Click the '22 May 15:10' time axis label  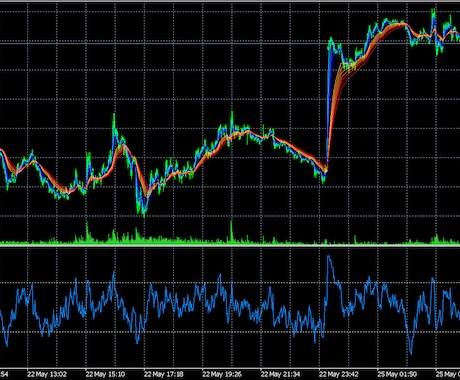click(x=105, y=374)
